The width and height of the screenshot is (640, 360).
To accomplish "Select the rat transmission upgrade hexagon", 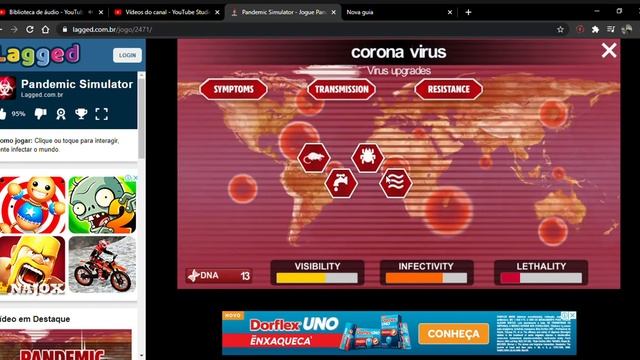I will [x=313, y=157].
